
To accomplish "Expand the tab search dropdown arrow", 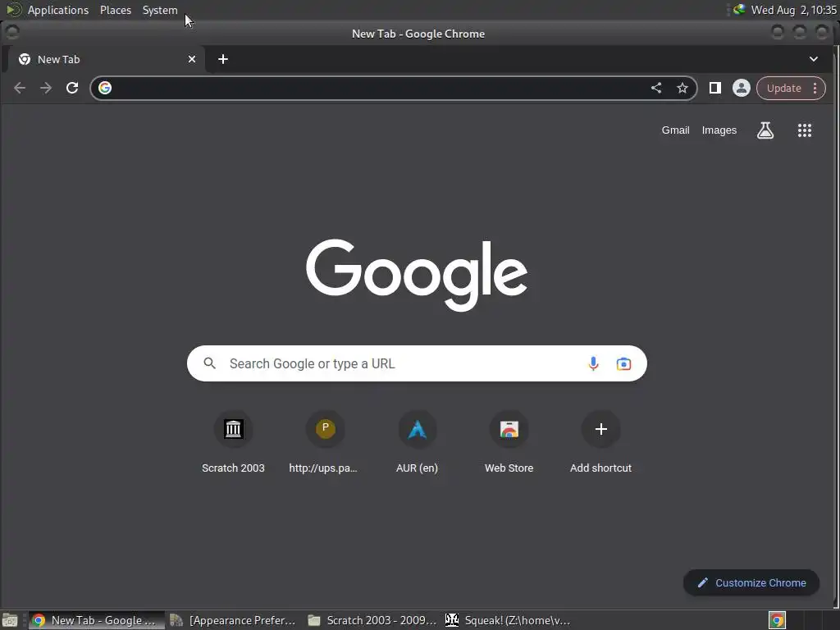I will click(813, 59).
